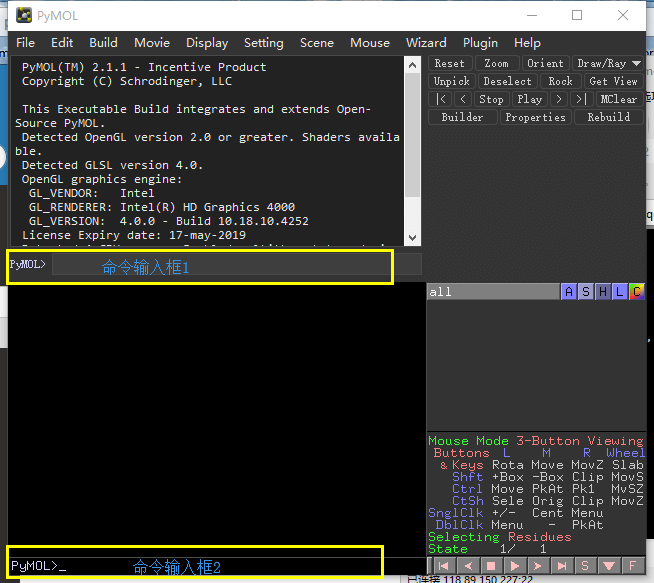Open the Mouse menu
The width and height of the screenshot is (654, 583).
tap(370, 43)
